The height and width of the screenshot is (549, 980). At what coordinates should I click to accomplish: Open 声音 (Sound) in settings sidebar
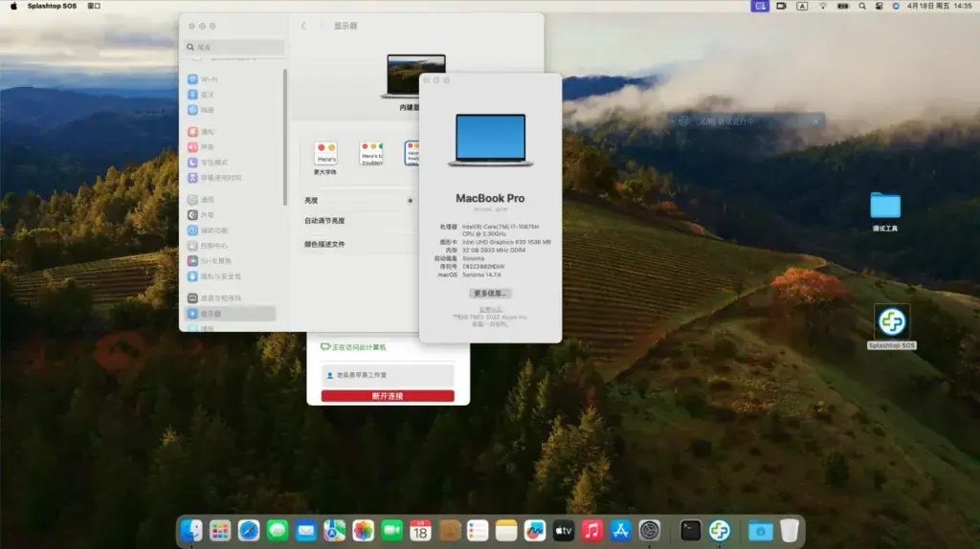coord(201,146)
